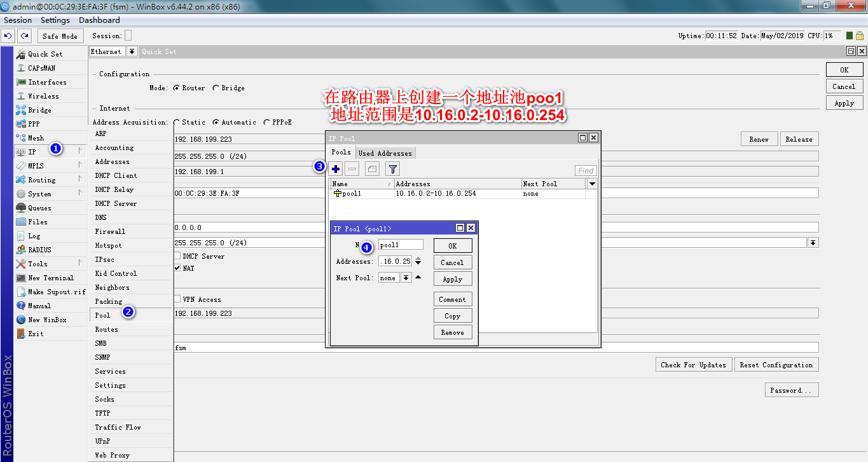Click Exit in the sidebar
This screenshot has height=462, width=868.
pos(36,334)
